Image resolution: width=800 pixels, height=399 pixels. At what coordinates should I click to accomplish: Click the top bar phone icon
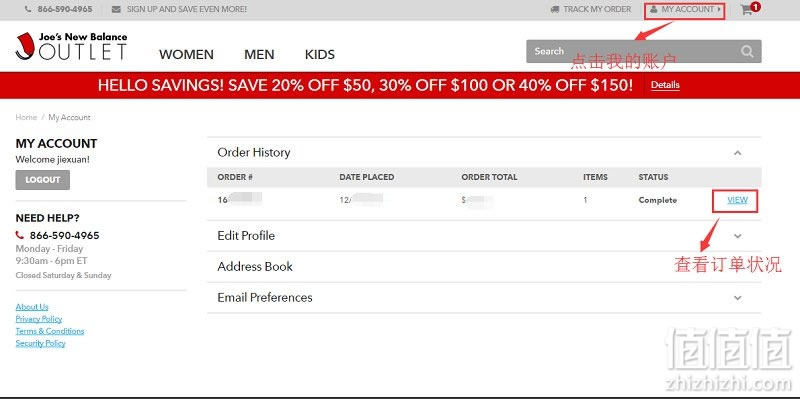point(28,9)
